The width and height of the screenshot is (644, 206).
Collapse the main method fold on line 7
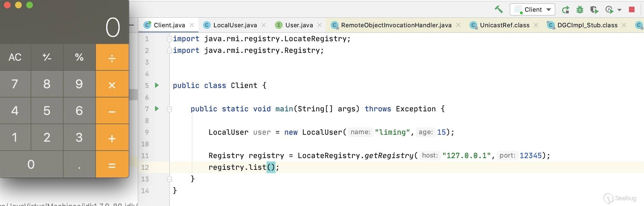[x=169, y=109]
